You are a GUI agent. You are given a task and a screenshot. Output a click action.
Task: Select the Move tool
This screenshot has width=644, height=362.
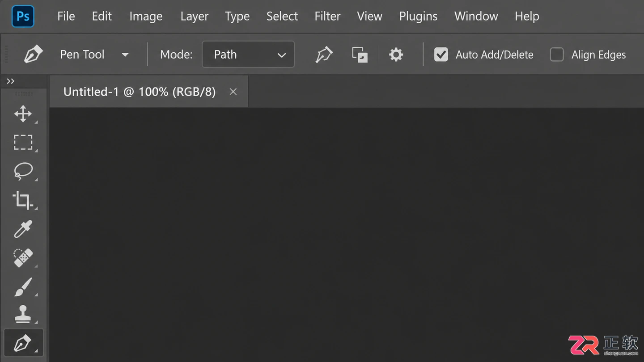(x=23, y=114)
